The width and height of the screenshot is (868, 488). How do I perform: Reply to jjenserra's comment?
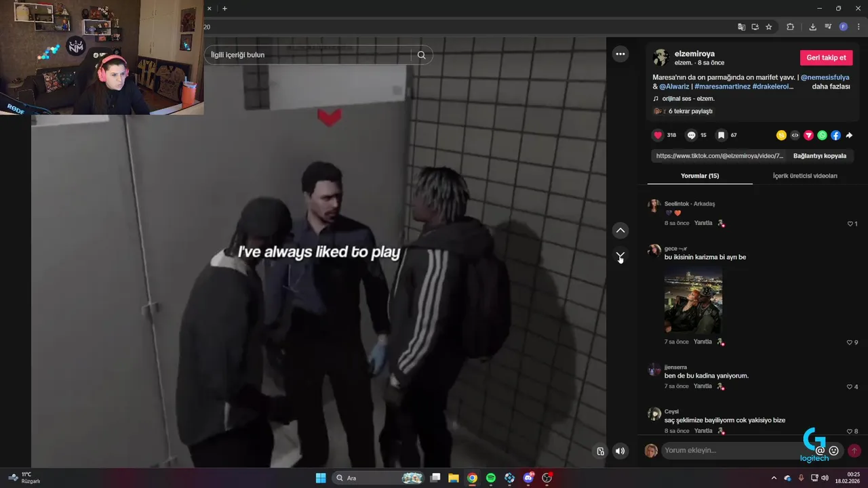click(x=703, y=386)
